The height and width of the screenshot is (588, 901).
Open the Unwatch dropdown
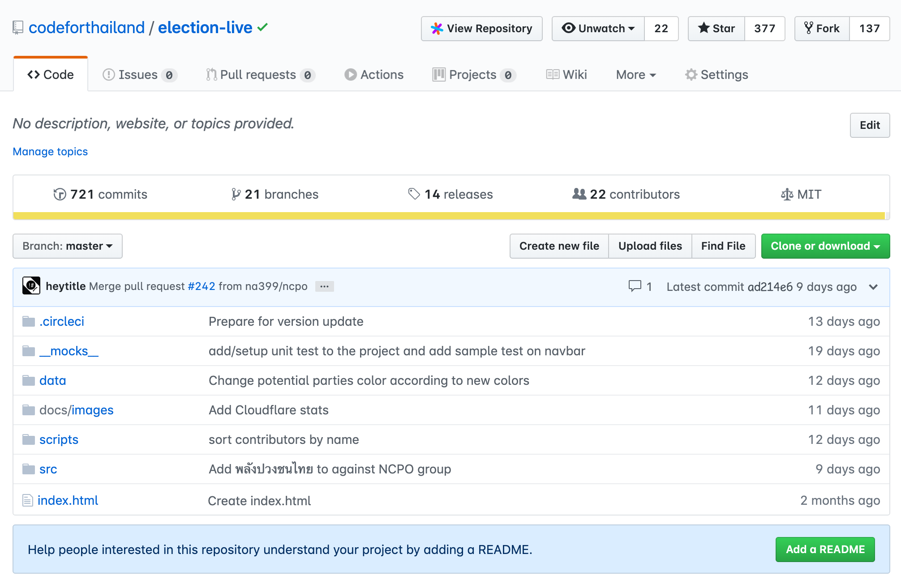coord(598,29)
